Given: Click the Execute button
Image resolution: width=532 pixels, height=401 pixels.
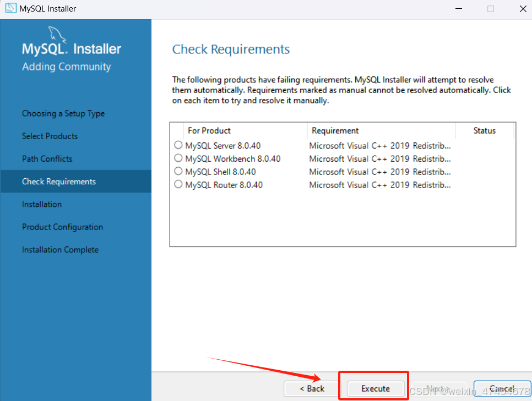Looking at the screenshot, I should tap(376, 388).
